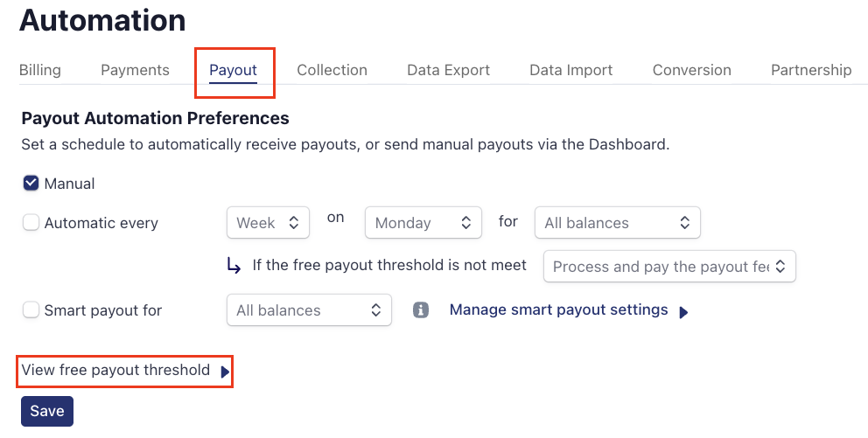Tick the Smart payout for checkbox

click(x=31, y=310)
